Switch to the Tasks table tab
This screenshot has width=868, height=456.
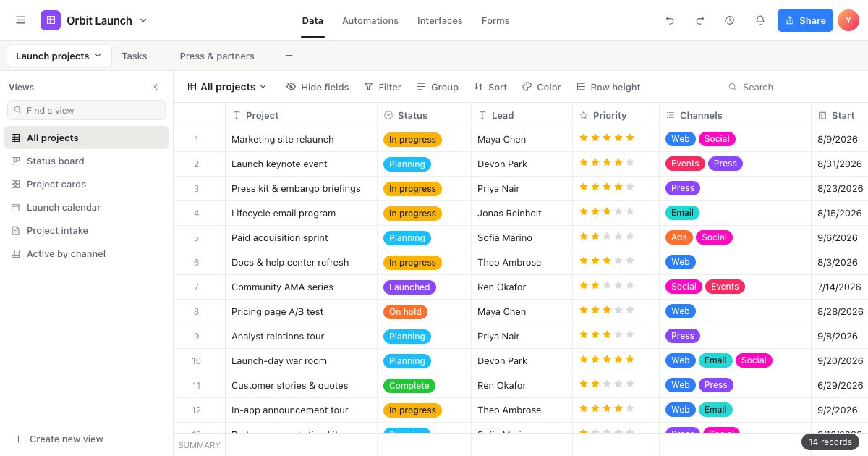[x=135, y=56]
